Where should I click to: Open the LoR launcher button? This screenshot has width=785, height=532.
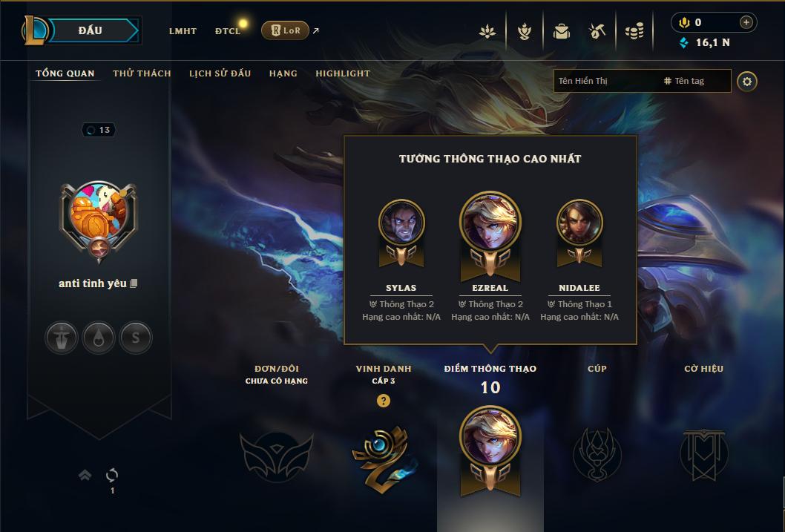(285, 30)
